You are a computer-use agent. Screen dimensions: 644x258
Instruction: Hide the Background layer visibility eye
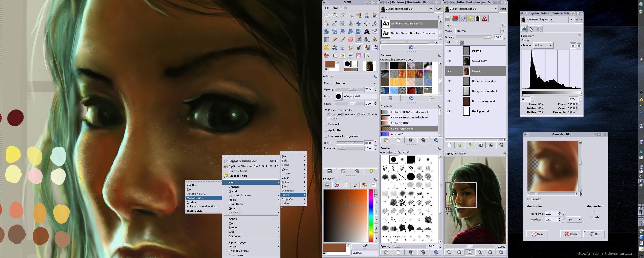(x=450, y=111)
